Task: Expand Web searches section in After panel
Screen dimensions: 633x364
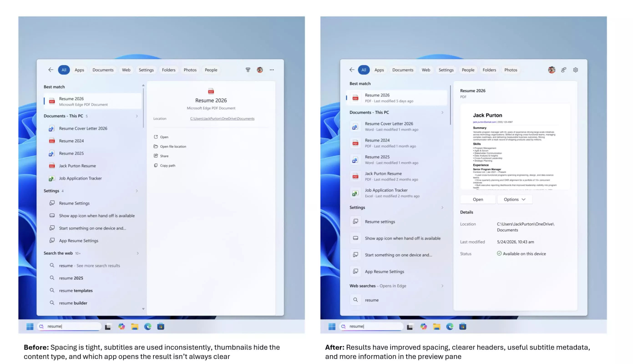Action: coord(442,286)
